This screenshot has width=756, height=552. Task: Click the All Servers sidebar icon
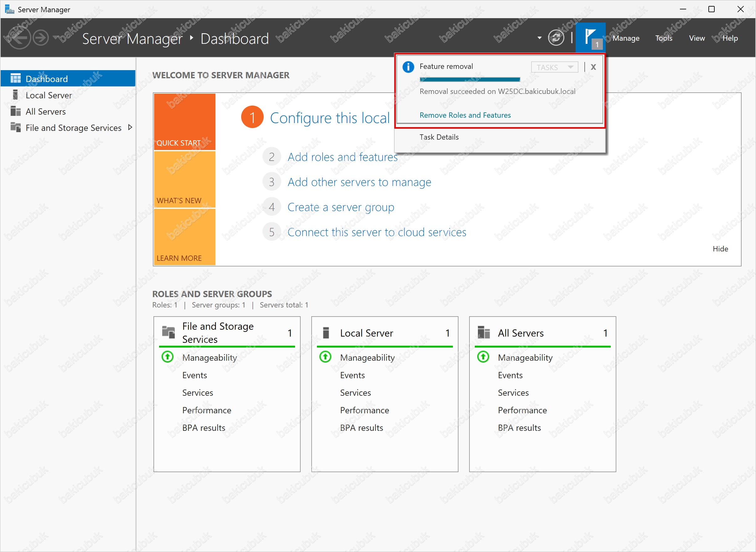[15, 111]
